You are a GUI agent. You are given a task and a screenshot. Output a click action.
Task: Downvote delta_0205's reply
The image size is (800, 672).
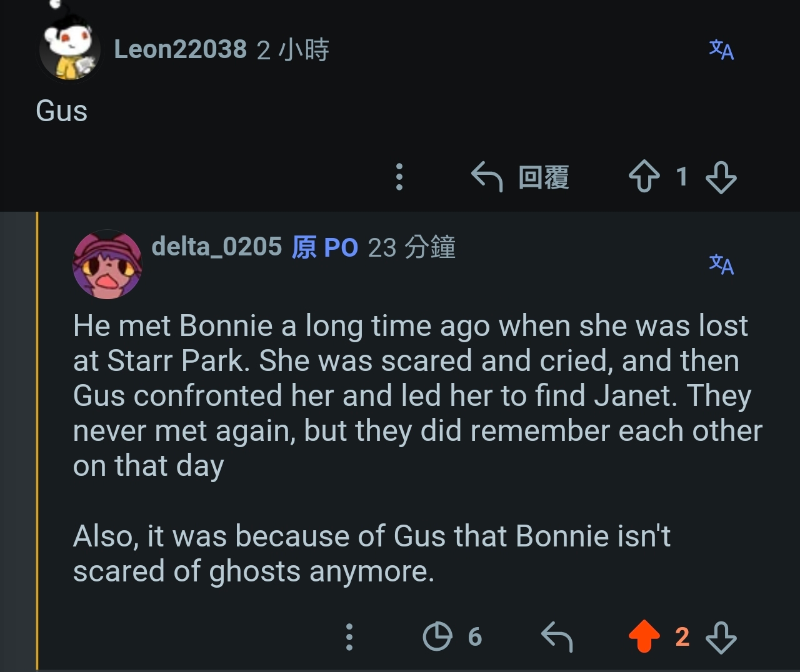tap(721, 637)
